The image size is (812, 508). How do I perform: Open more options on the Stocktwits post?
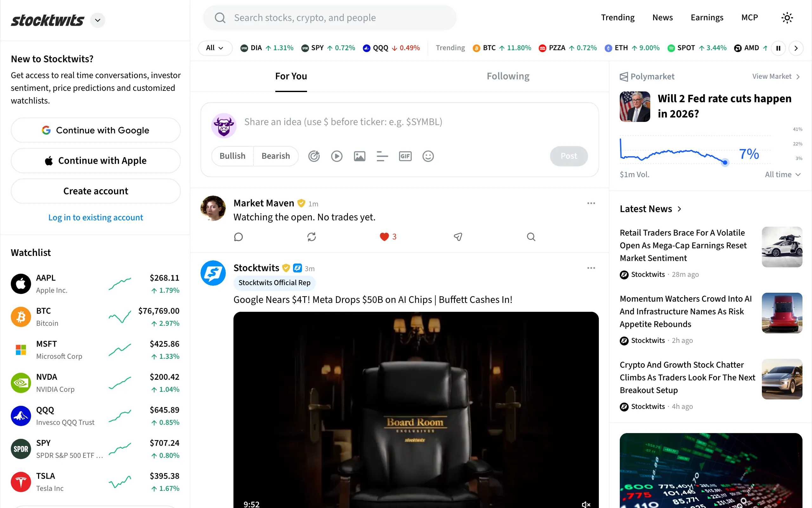pos(591,268)
